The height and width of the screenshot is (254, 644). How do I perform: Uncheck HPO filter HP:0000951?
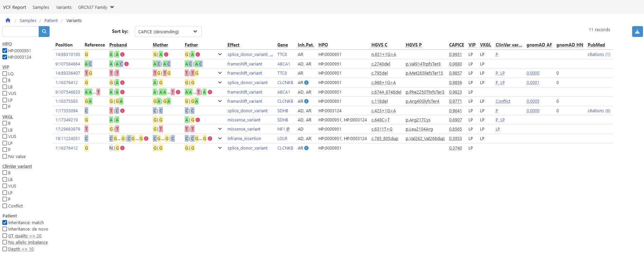point(5,51)
